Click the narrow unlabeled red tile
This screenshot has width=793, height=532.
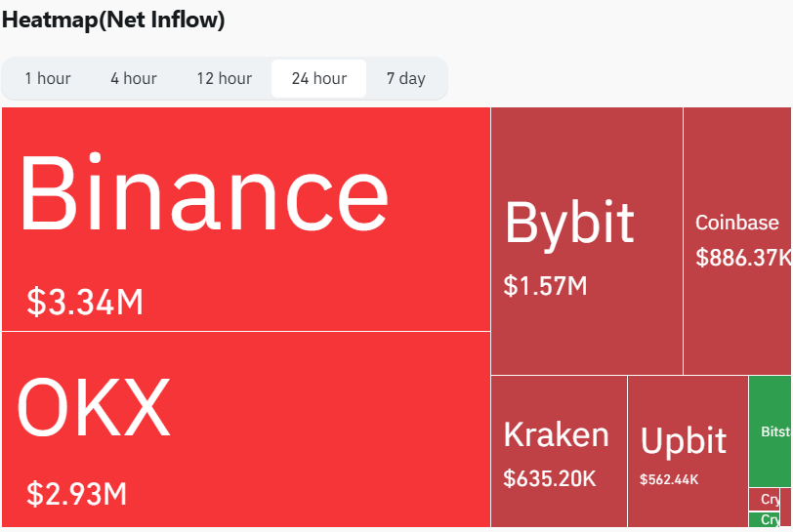click(785, 508)
